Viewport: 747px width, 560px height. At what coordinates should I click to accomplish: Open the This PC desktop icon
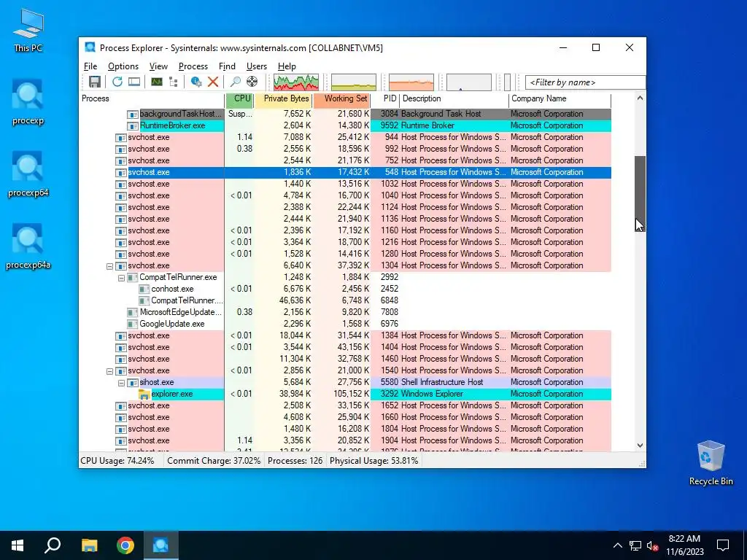tap(28, 30)
